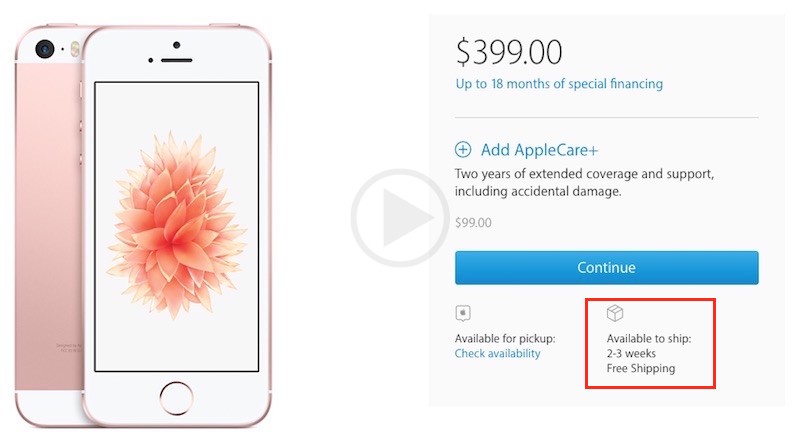The height and width of the screenshot is (436, 800).
Task: Click the front camera dot on iPhone
Action: point(177,45)
